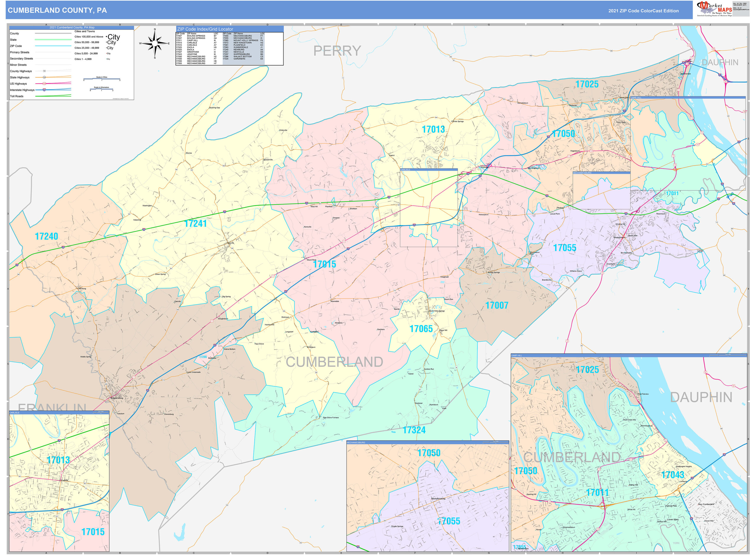
Task: Click the '2021 Cumberland County, PA Map' legend header
Action: [x=72, y=27]
